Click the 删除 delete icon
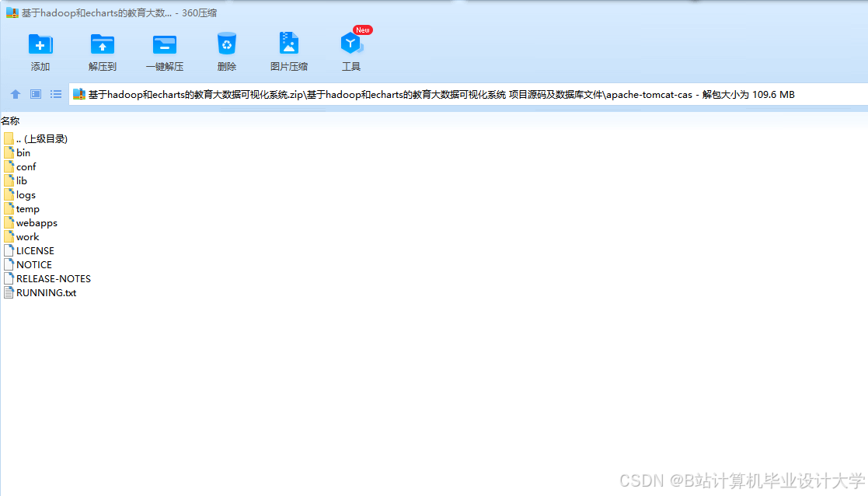Viewport: 868px width, 496px height. point(226,47)
